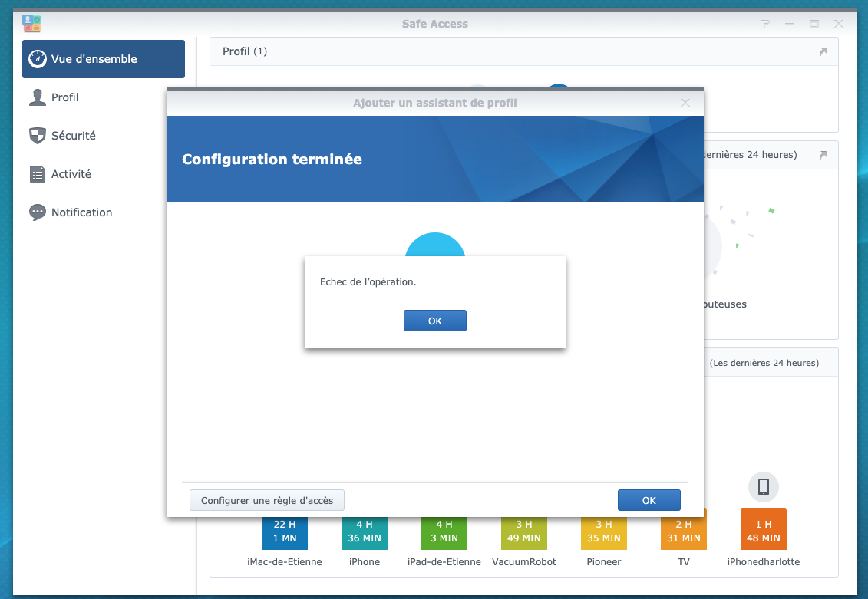Open Sécurité shield icon in sidebar

[37, 136]
